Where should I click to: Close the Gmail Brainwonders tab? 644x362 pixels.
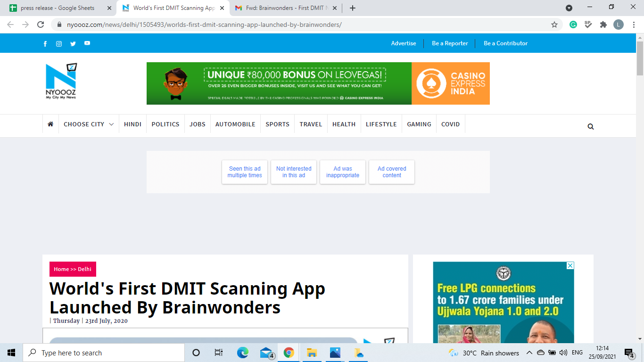coord(335,8)
